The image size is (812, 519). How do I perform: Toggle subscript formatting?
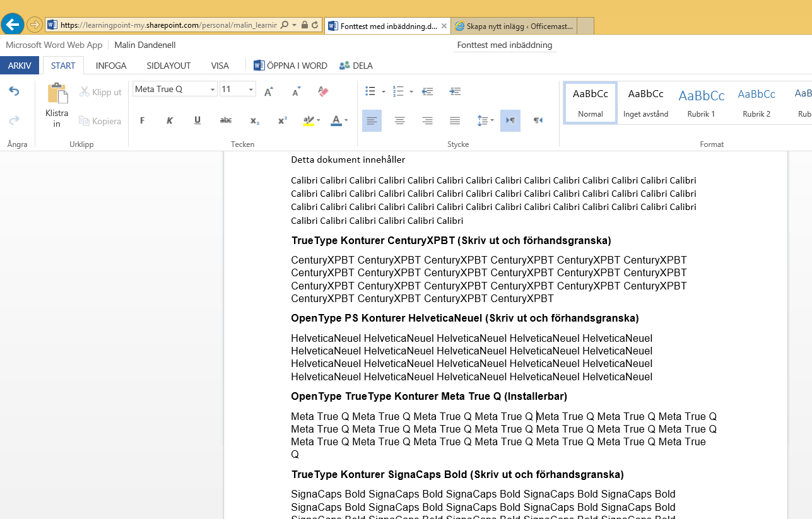pyautogui.click(x=254, y=120)
